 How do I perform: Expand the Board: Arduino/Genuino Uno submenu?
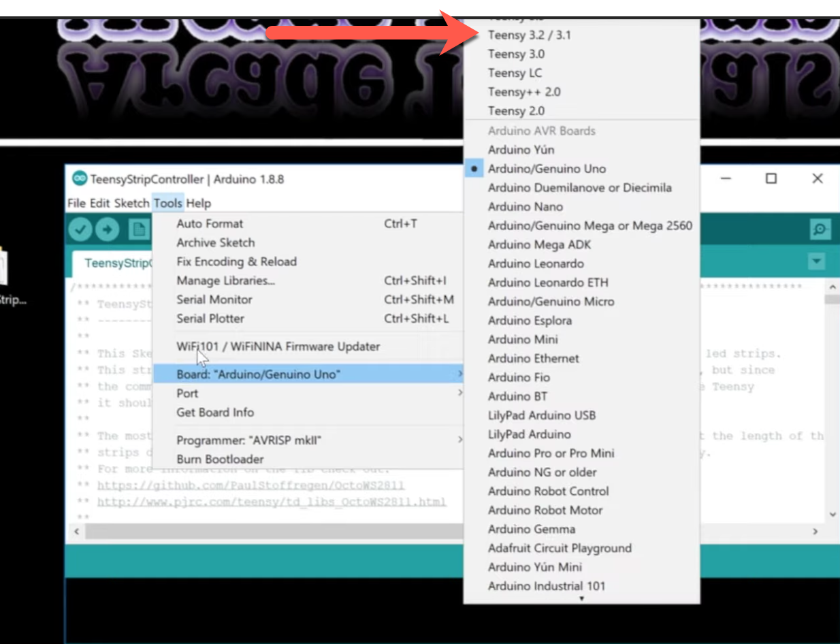(308, 374)
